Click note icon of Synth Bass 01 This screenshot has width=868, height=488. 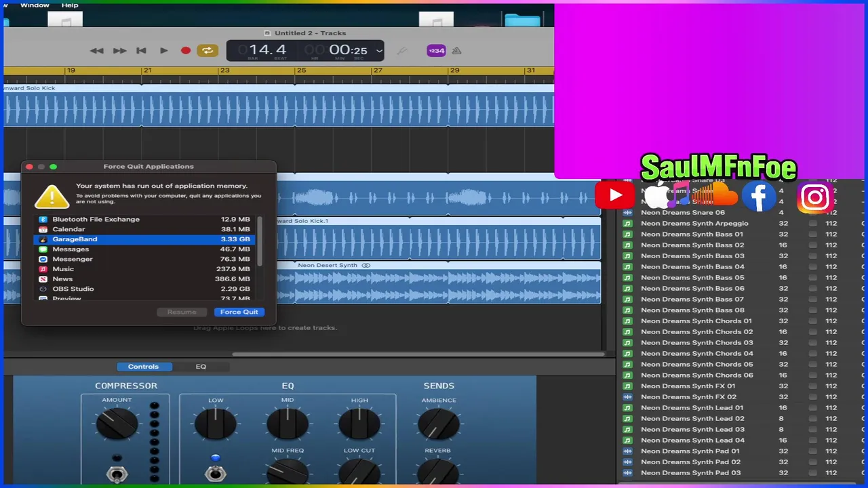coord(627,235)
